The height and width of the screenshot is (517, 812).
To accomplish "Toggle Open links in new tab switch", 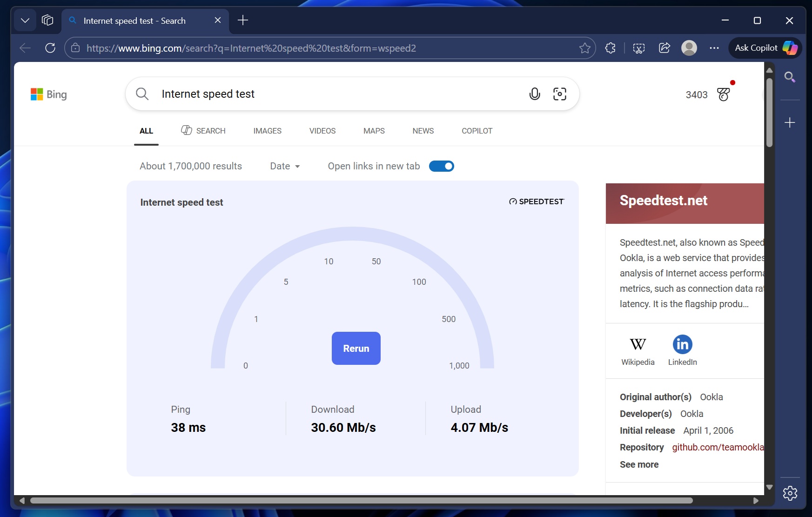I will click(x=441, y=166).
